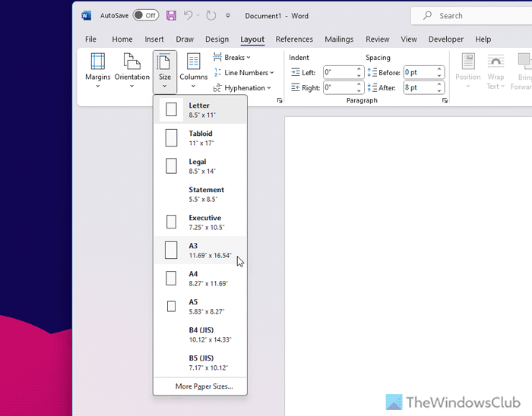The width and height of the screenshot is (532, 416).
Task: Open the View tab
Action: click(x=409, y=39)
